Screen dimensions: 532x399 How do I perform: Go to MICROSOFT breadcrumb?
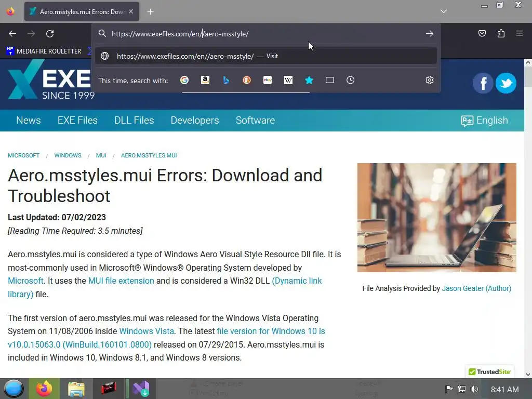click(24, 155)
